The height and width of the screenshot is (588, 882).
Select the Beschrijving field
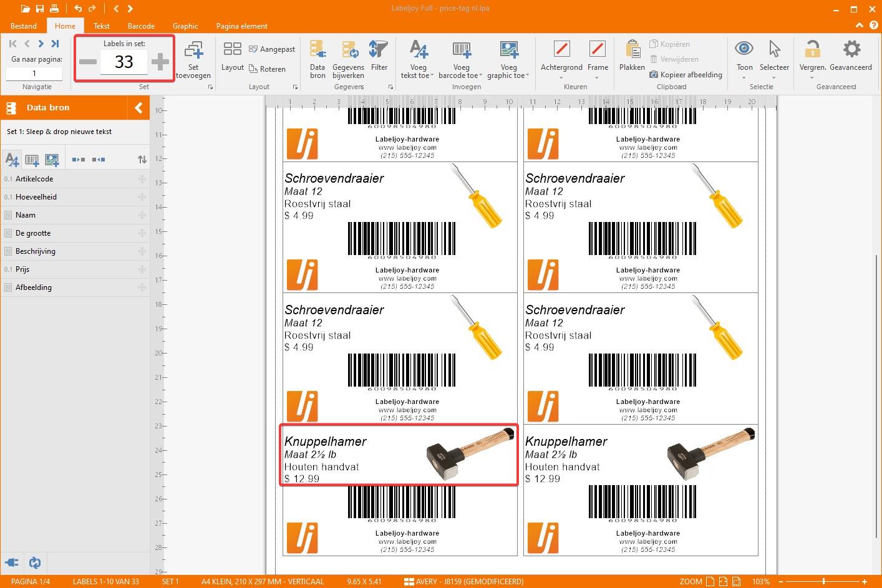(x=75, y=251)
